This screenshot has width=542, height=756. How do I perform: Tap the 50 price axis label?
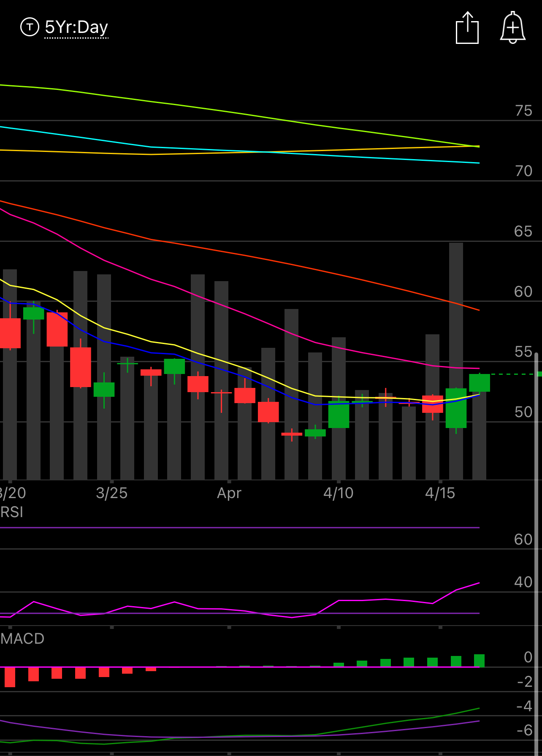pyautogui.click(x=523, y=412)
